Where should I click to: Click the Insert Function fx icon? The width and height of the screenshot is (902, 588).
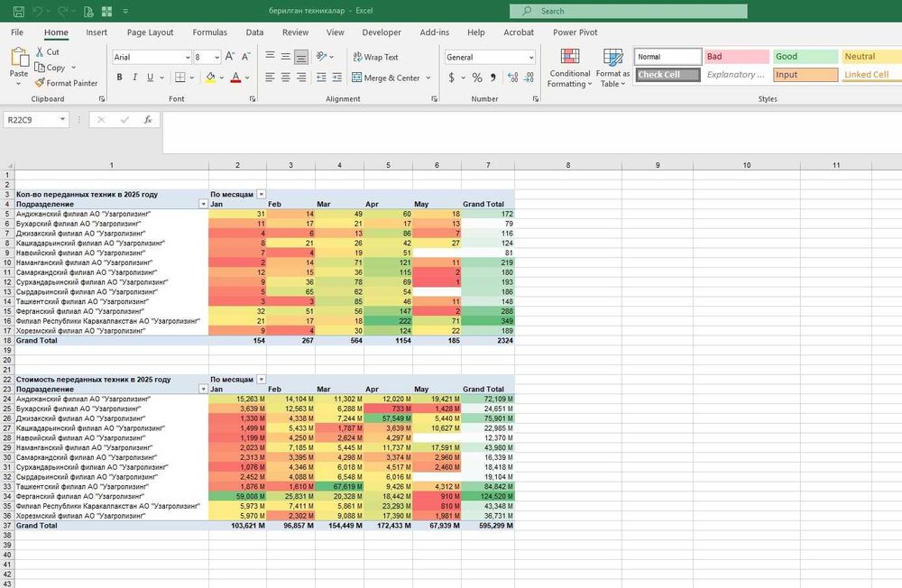pos(148,120)
